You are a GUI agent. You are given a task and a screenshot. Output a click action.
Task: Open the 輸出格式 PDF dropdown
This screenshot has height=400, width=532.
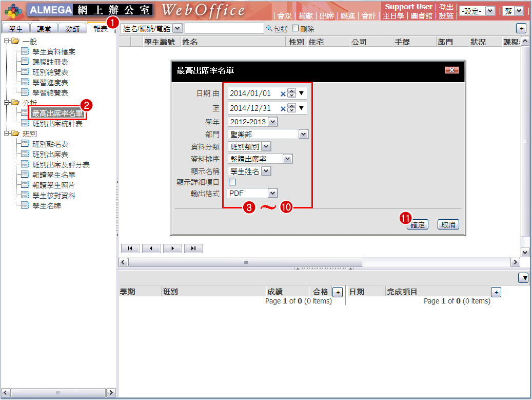(x=272, y=193)
